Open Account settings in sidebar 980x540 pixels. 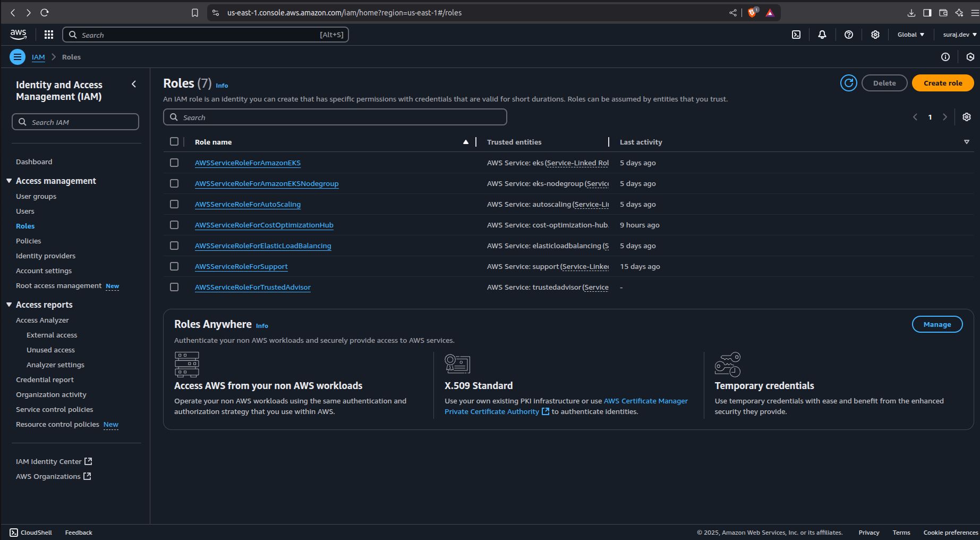(44, 271)
